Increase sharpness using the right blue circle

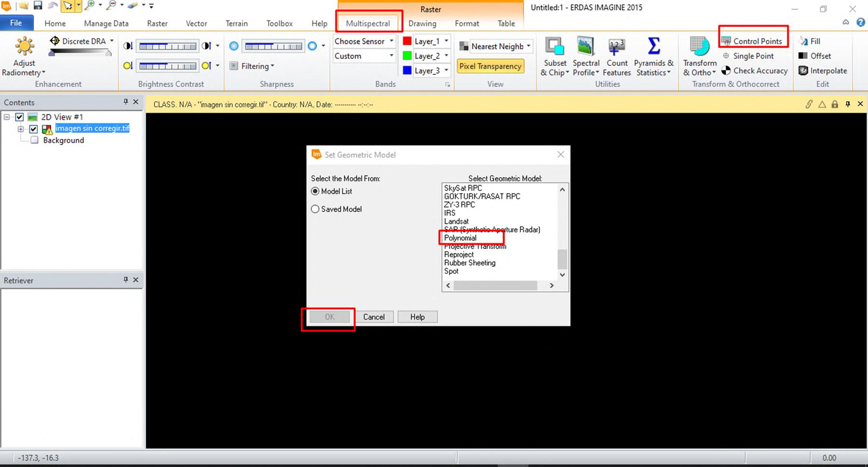pyautogui.click(x=312, y=46)
